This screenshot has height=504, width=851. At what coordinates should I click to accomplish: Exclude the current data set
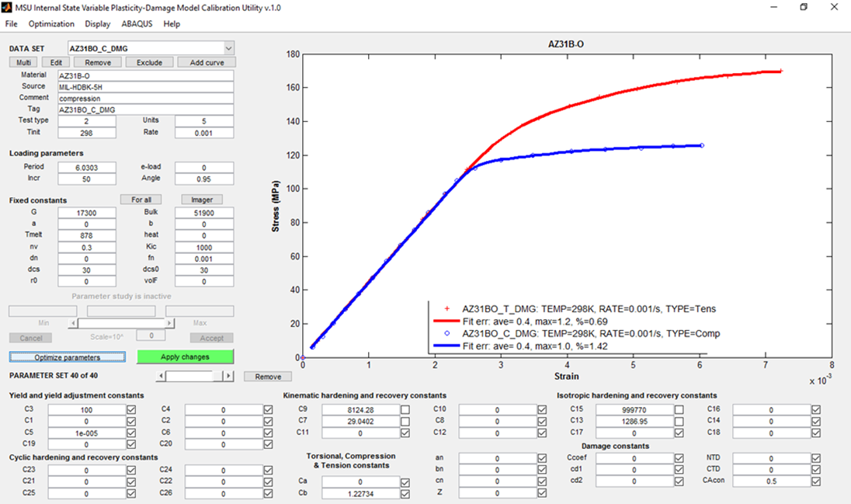coord(149,62)
